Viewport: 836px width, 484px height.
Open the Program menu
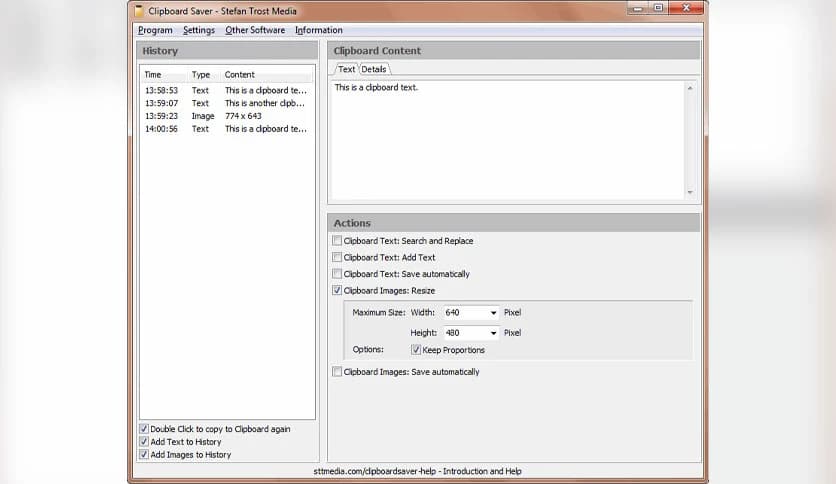coord(155,30)
